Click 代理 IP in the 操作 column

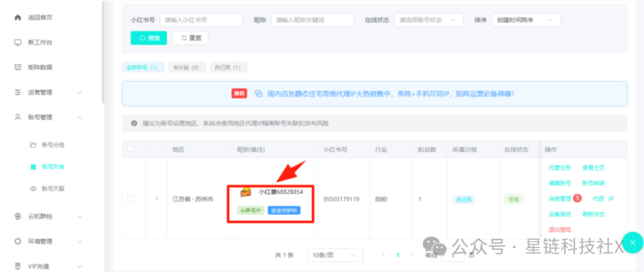point(603,198)
